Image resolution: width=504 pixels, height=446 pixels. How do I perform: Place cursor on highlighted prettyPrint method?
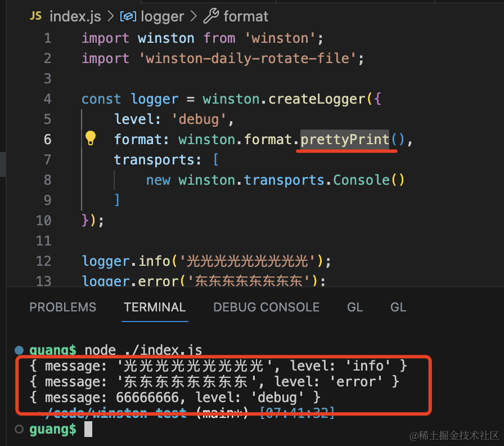[x=345, y=139]
